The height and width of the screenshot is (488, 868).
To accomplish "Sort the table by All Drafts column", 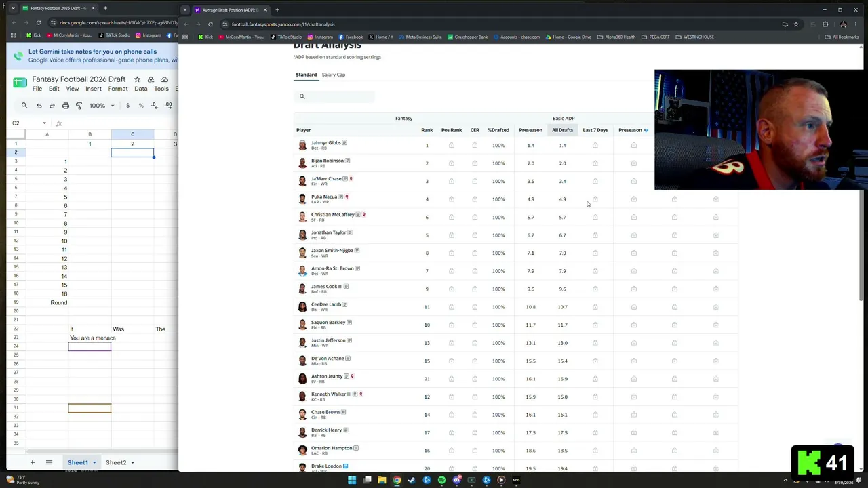I will pyautogui.click(x=562, y=130).
